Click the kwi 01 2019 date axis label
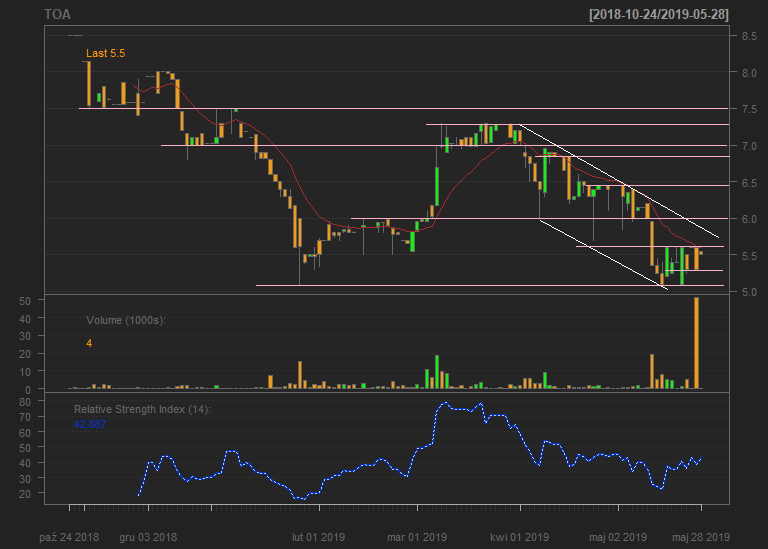 (519, 537)
